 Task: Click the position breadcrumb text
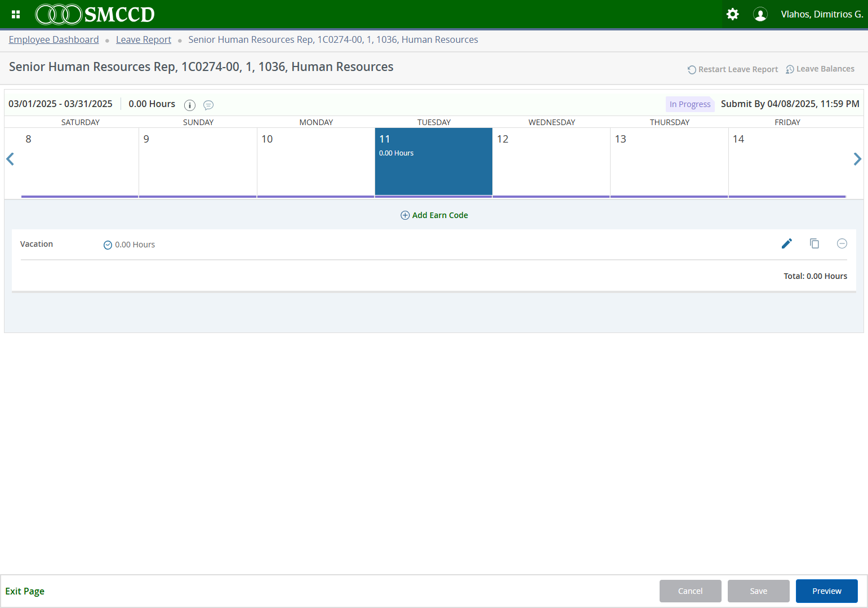click(x=333, y=39)
